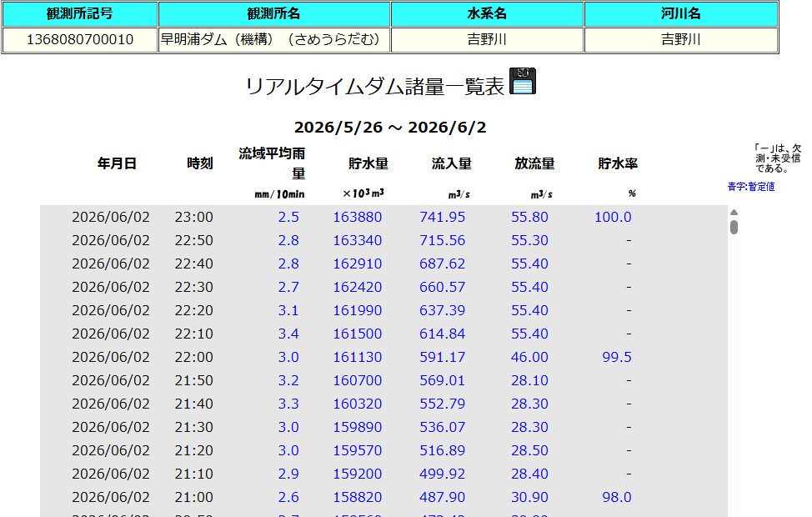Click inflow value 715.56

pos(442,240)
